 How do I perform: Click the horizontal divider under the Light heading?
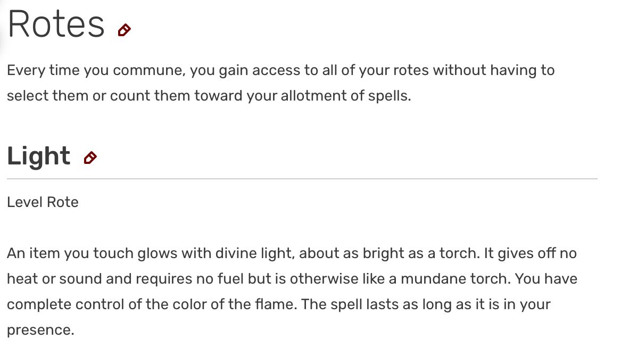coord(302,179)
